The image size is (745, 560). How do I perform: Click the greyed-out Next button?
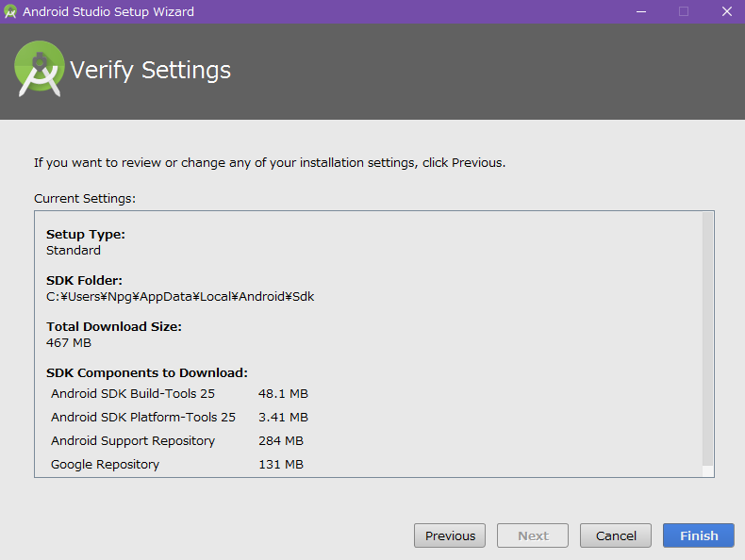[533, 535]
